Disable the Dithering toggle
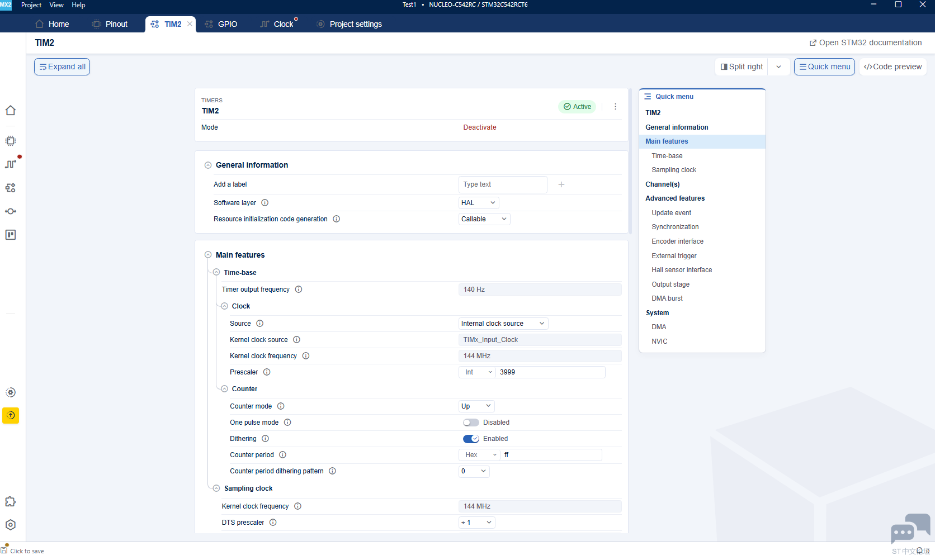The height and width of the screenshot is (560, 935). pos(471,439)
